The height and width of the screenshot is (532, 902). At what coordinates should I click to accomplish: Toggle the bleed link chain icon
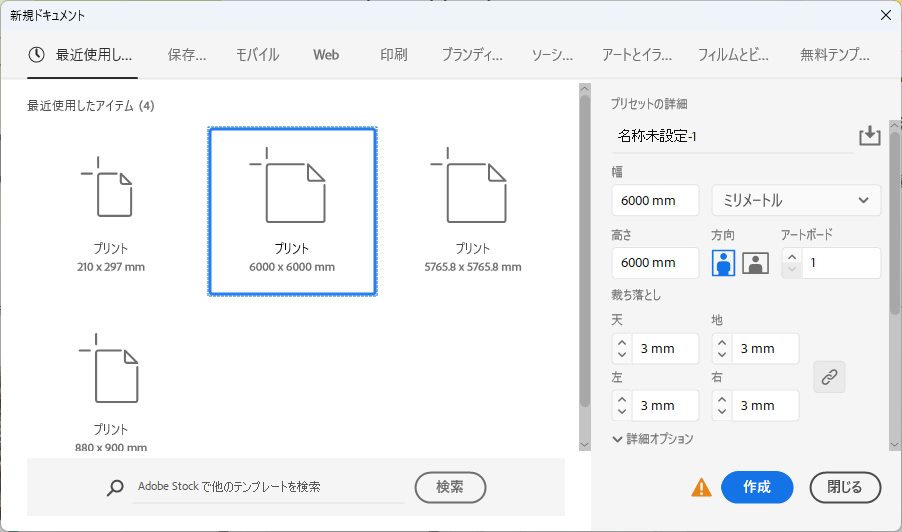(x=829, y=377)
